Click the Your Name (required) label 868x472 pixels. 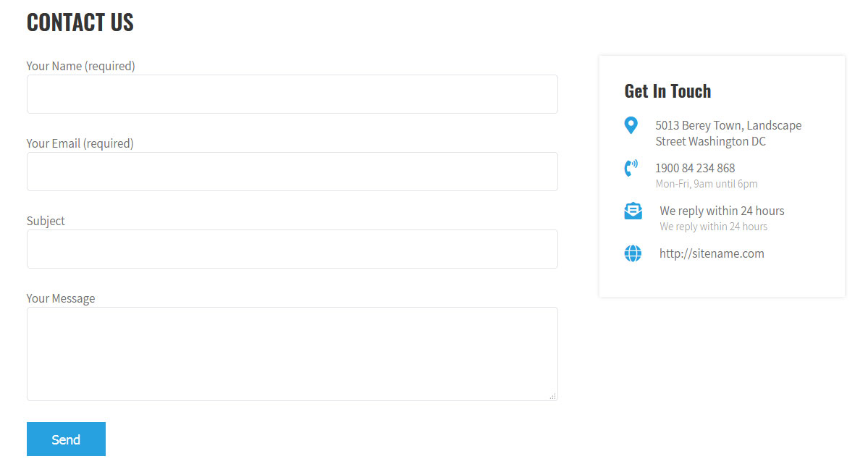81,66
